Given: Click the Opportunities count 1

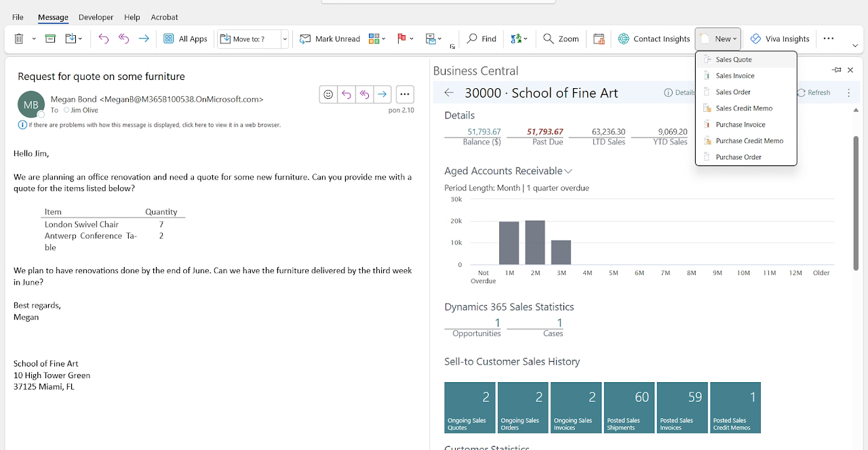Looking at the screenshot, I should 497,323.
